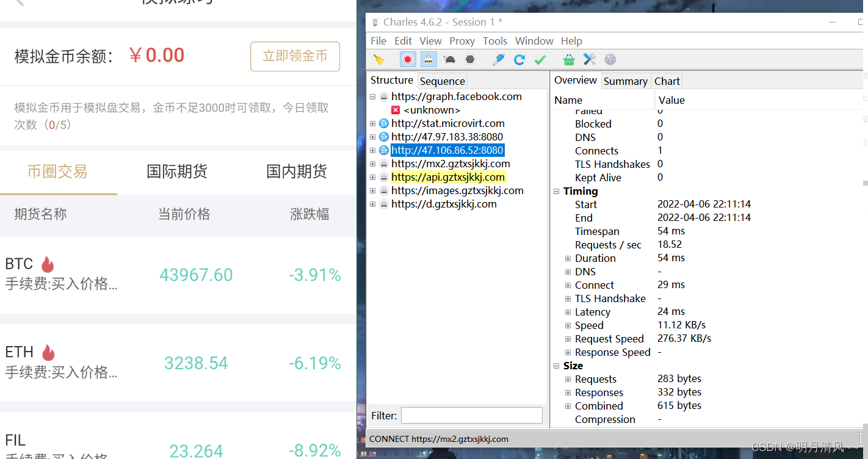Open the BTC futures row
The width and height of the screenshot is (868, 459).
click(x=178, y=275)
